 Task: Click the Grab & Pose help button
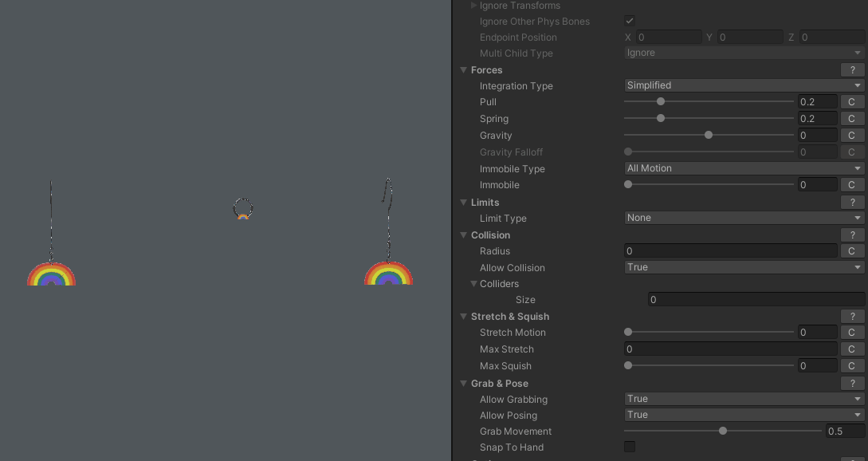852,384
